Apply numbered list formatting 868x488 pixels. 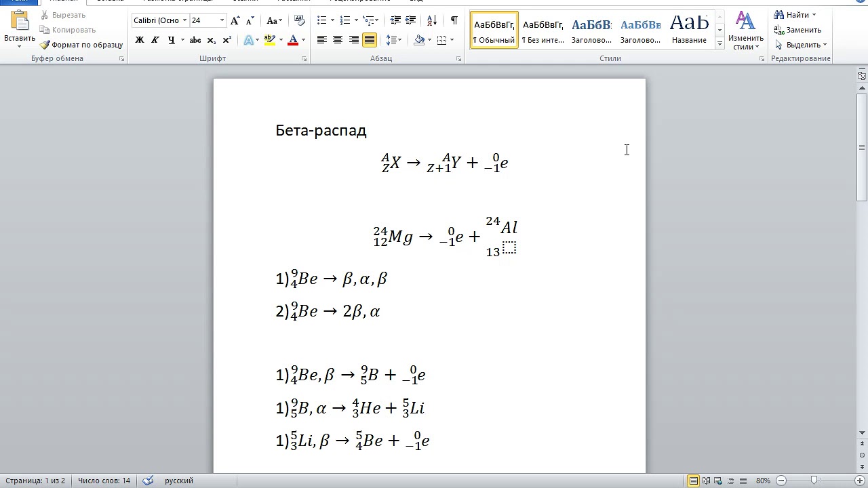click(x=345, y=20)
